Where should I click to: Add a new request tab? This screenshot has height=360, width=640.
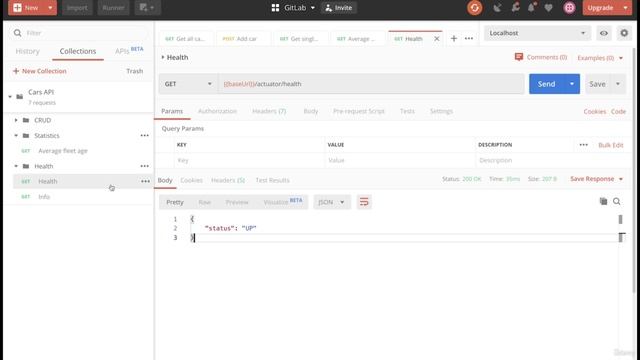pos(453,38)
